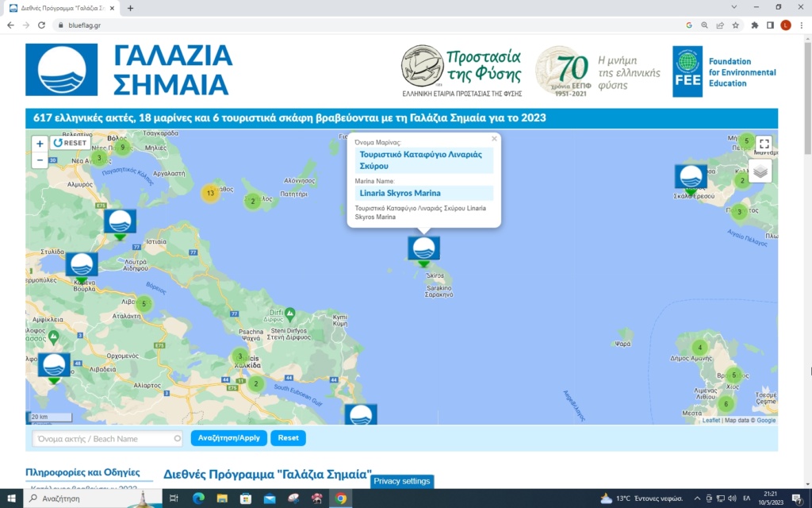This screenshot has width=812, height=508.
Task: Click the orange cluster showing 13 beaches
Action: pyautogui.click(x=209, y=192)
